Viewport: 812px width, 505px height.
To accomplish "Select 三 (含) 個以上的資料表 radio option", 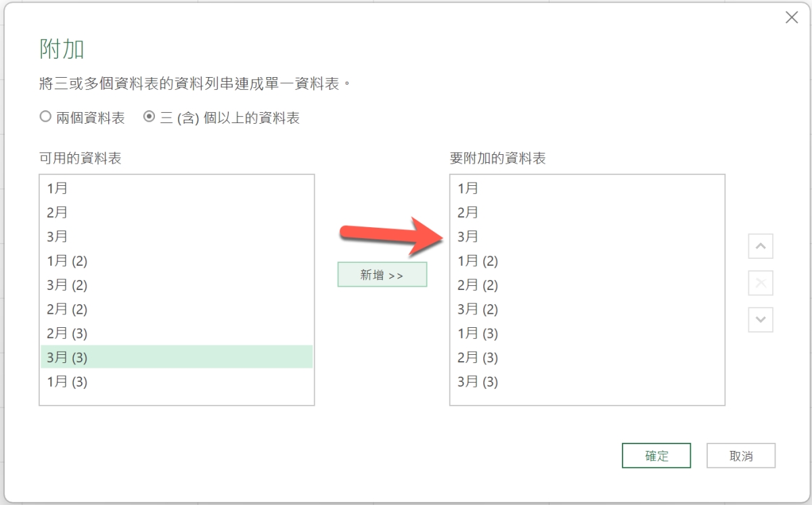I will [x=150, y=118].
